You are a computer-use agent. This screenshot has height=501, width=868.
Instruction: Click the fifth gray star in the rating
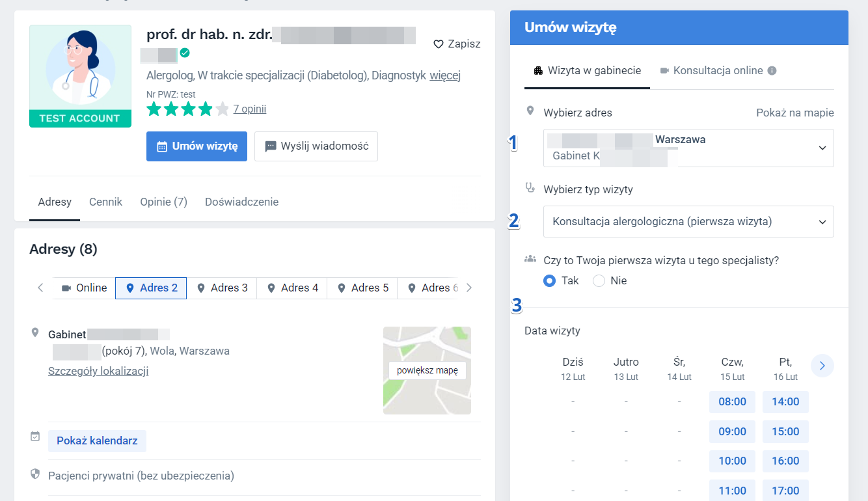point(221,109)
